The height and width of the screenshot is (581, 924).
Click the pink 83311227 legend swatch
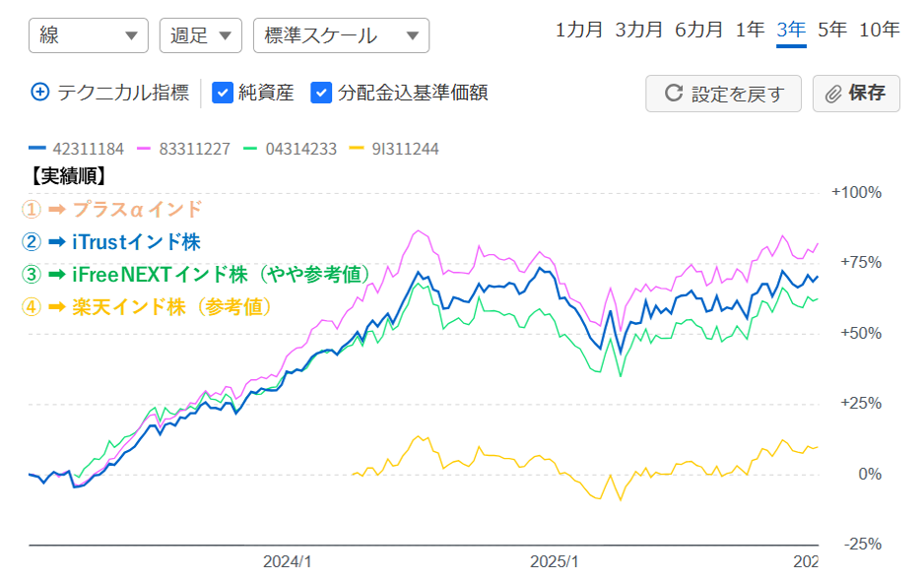click(144, 149)
